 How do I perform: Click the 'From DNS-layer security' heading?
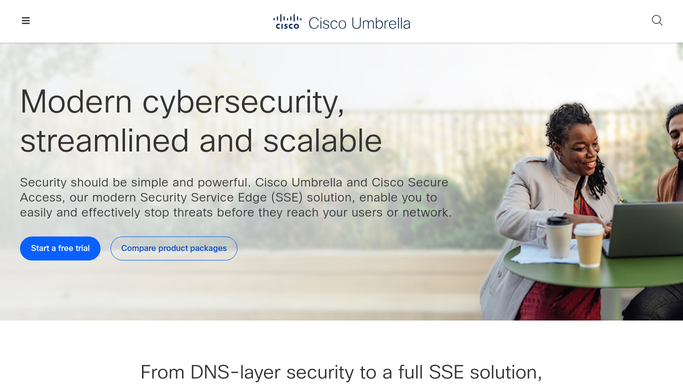point(341,373)
